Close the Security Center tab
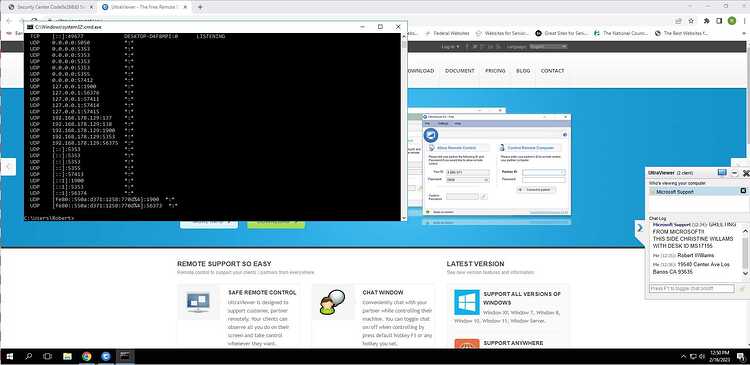This screenshot has width=750, height=365. coord(91,7)
